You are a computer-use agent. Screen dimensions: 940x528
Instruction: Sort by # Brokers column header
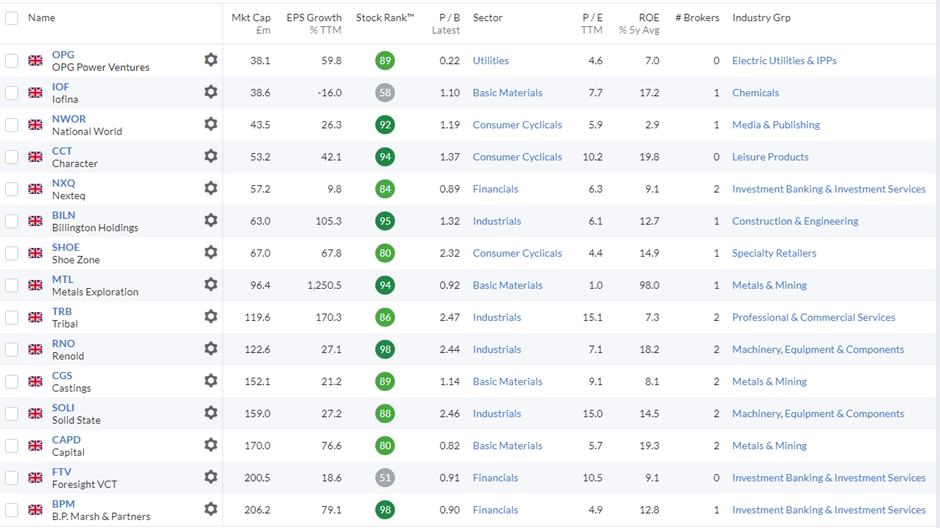tap(697, 18)
